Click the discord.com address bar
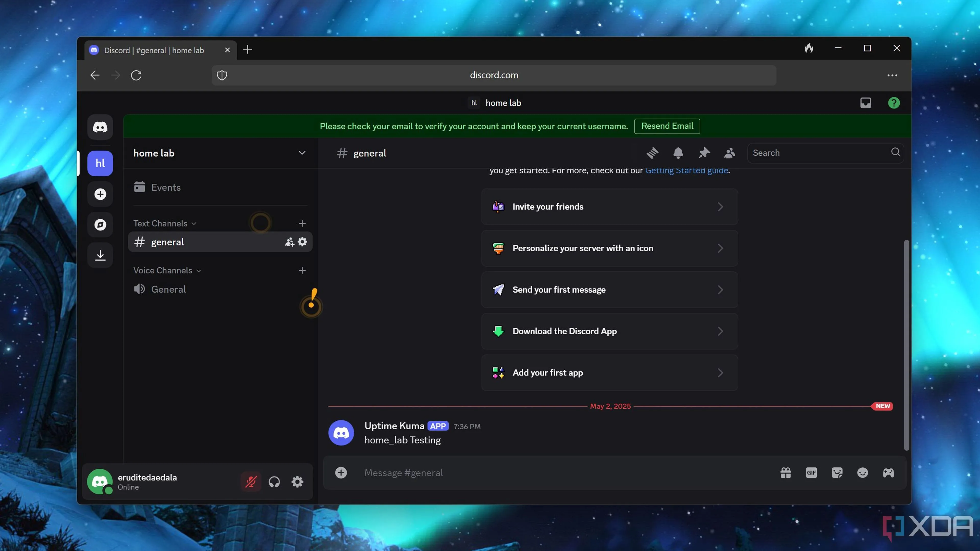This screenshot has height=551, width=980. coord(494,75)
